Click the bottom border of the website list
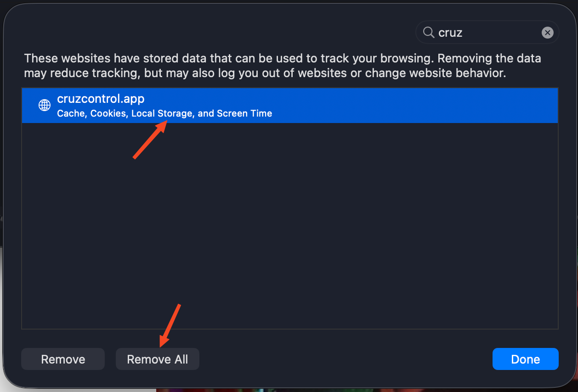 pyautogui.click(x=289, y=329)
